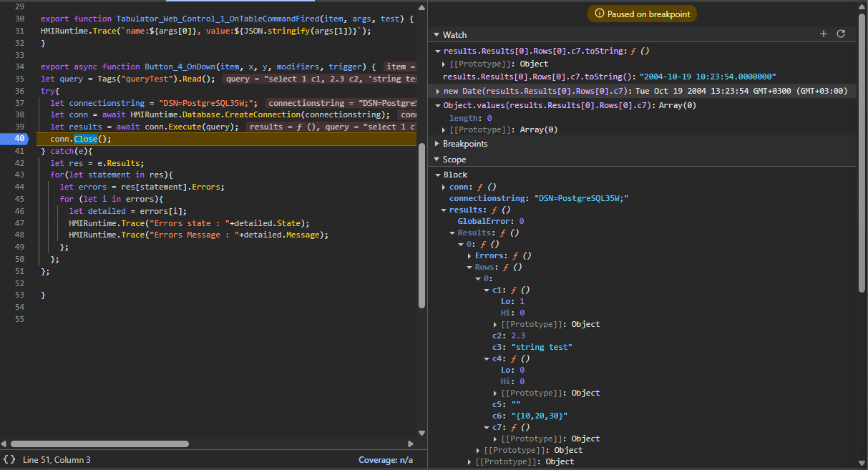The image size is (868, 470).
Task: Select the connectionstring value in Scope
Action: tap(582, 198)
